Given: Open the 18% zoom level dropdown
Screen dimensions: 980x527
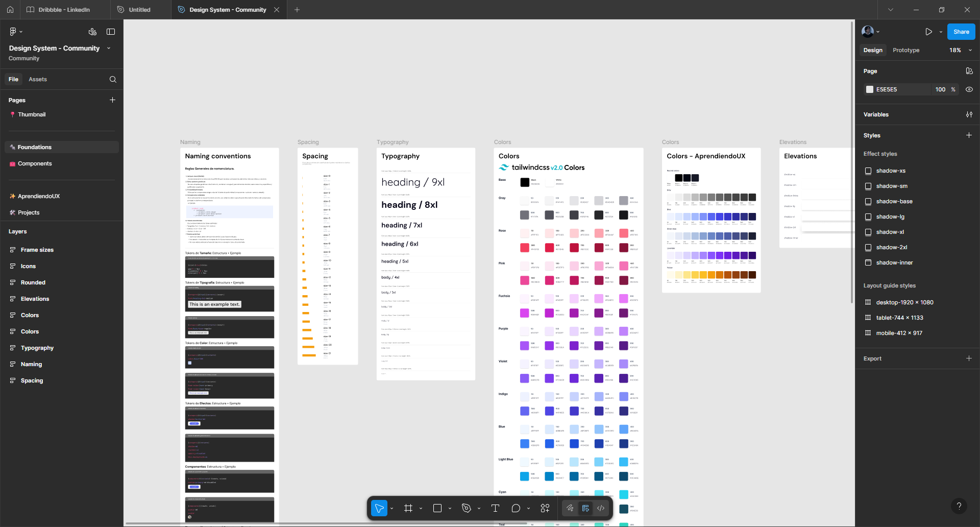Looking at the screenshot, I should (961, 50).
